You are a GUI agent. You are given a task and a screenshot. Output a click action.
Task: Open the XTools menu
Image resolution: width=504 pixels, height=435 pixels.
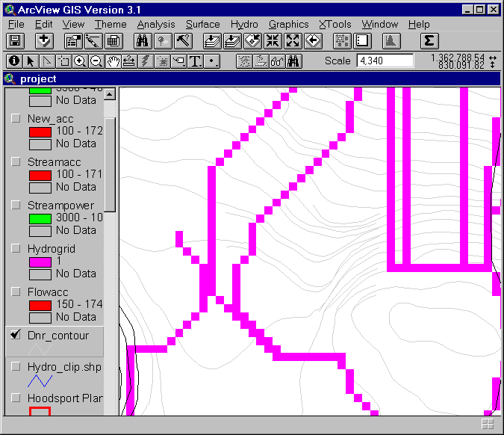click(335, 25)
